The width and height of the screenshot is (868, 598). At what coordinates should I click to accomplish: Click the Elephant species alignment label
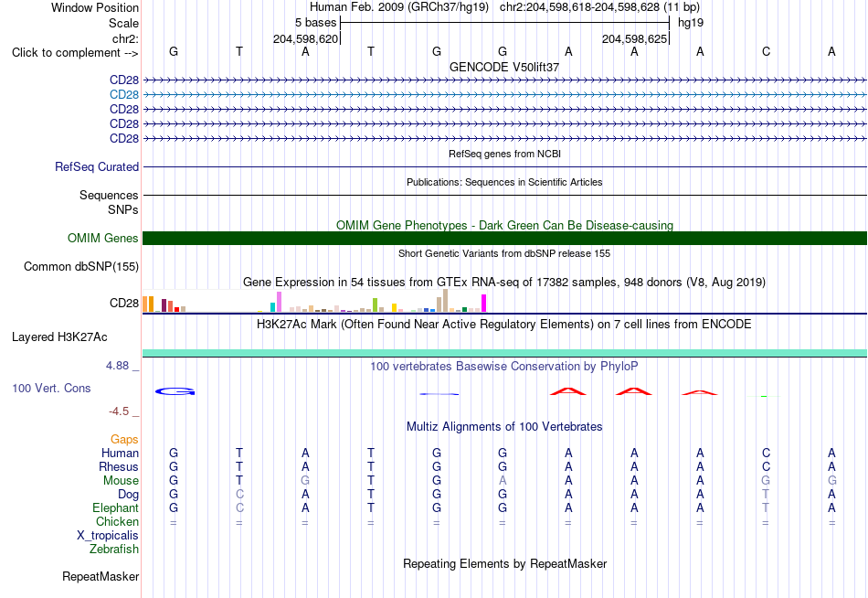click(115, 507)
